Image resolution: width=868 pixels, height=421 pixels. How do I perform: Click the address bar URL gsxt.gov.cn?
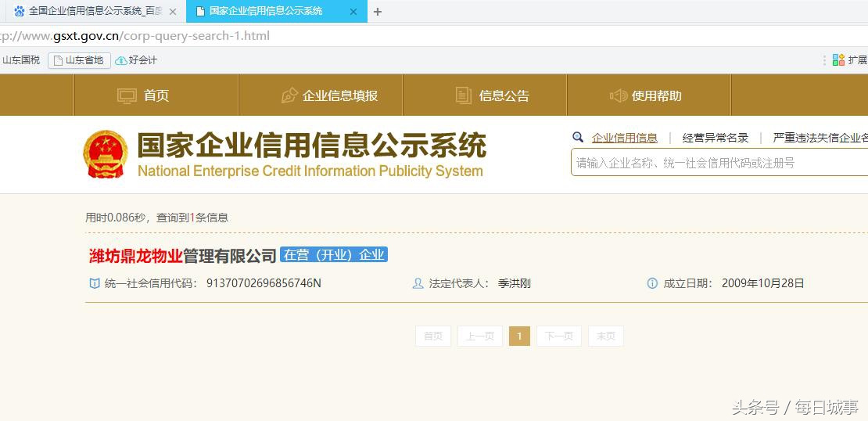(x=135, y=36)
